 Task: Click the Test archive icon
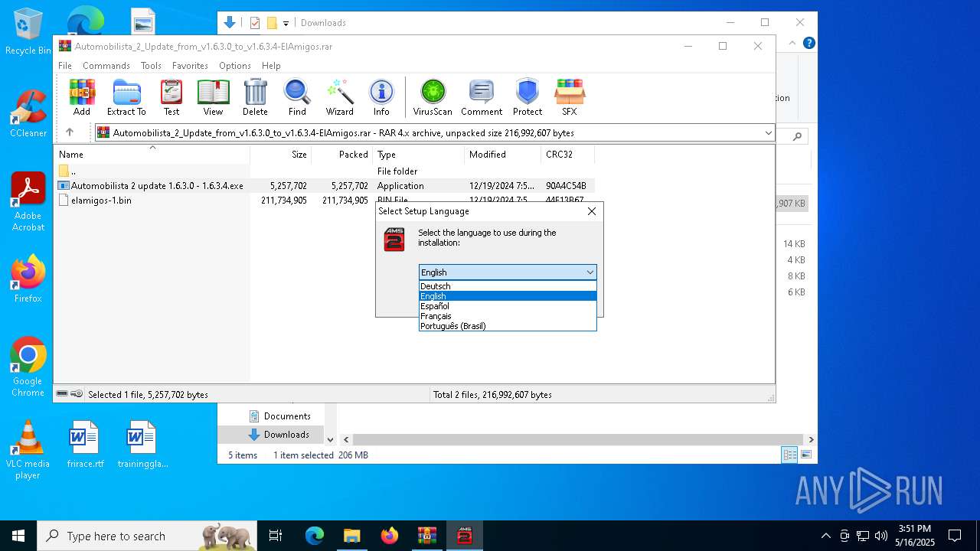pos(171,97)
